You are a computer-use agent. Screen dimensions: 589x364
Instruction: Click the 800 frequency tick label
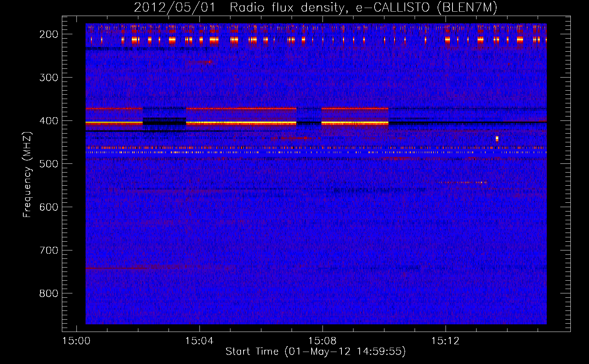pos(49,293)
